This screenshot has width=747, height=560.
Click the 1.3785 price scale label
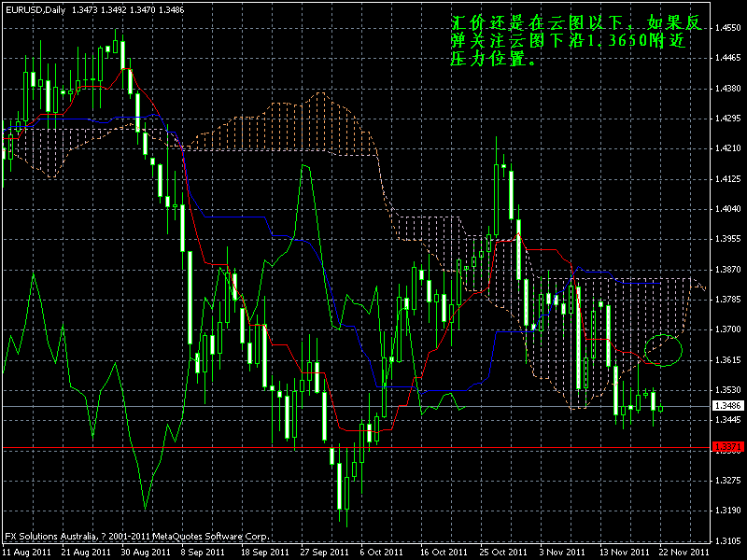[728, 299]
